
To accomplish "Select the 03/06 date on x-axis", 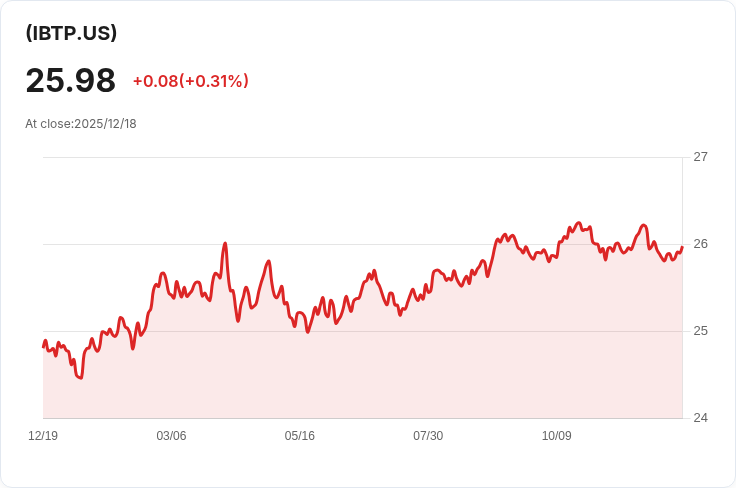I will click(x=171, y=436).
